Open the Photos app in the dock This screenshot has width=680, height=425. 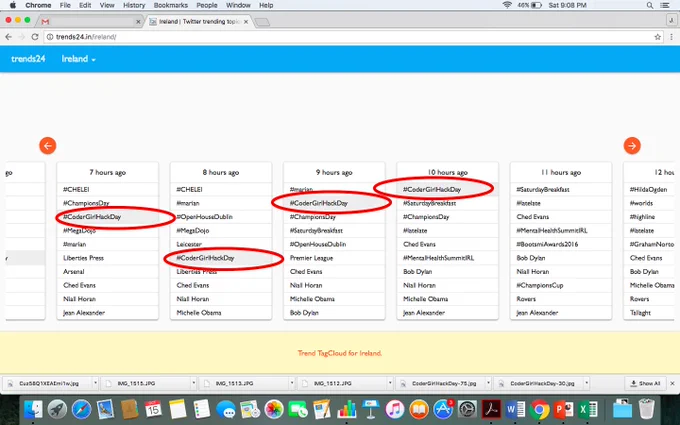coord(274,409)
